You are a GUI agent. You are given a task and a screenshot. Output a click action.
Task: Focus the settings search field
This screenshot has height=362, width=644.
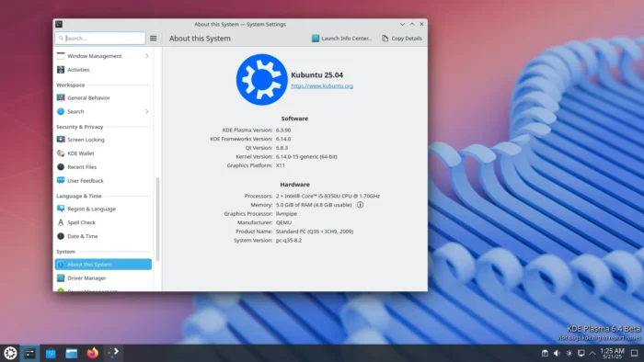pyautogui.click(x=100, y=38)
